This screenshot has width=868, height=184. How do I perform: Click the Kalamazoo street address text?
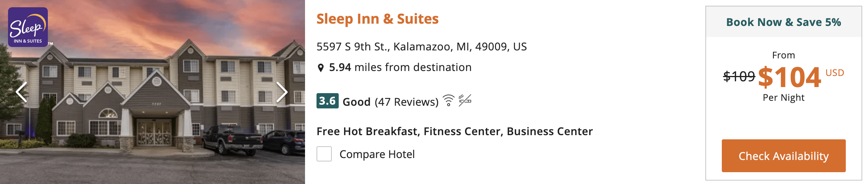click(x=421, y=47)
